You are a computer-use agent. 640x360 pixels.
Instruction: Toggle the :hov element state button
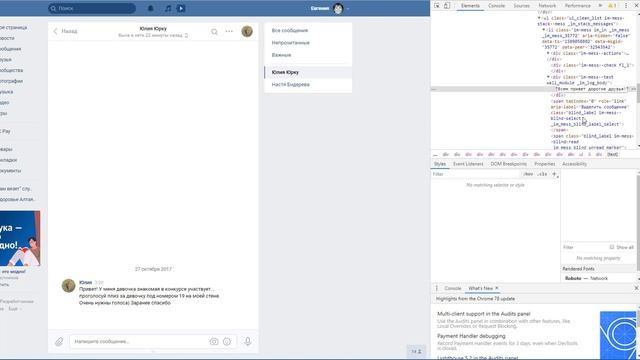pos(528,174)
